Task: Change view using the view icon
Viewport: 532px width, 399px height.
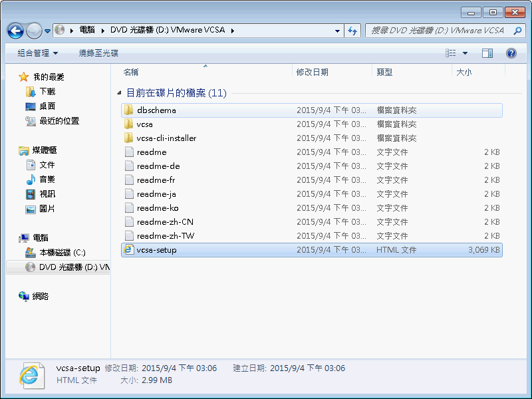Action: pyautogui.click(x=451, y=53)
